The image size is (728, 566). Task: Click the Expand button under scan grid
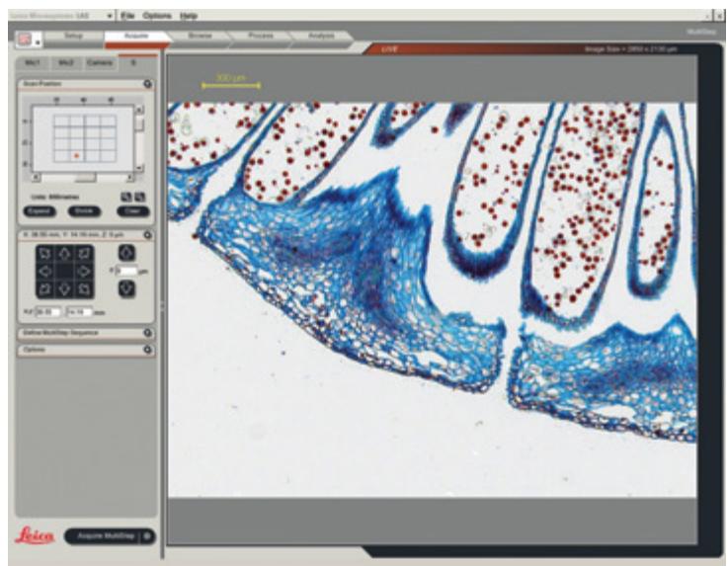click(x=40, y=211)
